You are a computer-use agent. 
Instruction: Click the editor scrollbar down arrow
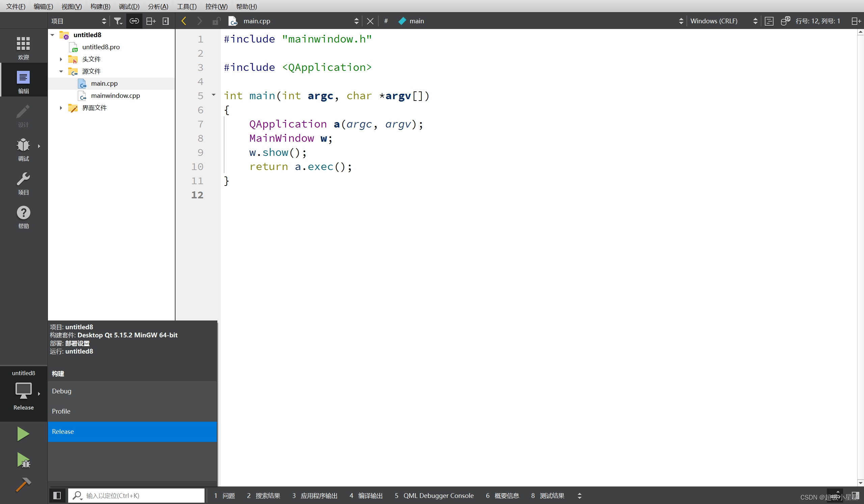(x=860, y=482)
